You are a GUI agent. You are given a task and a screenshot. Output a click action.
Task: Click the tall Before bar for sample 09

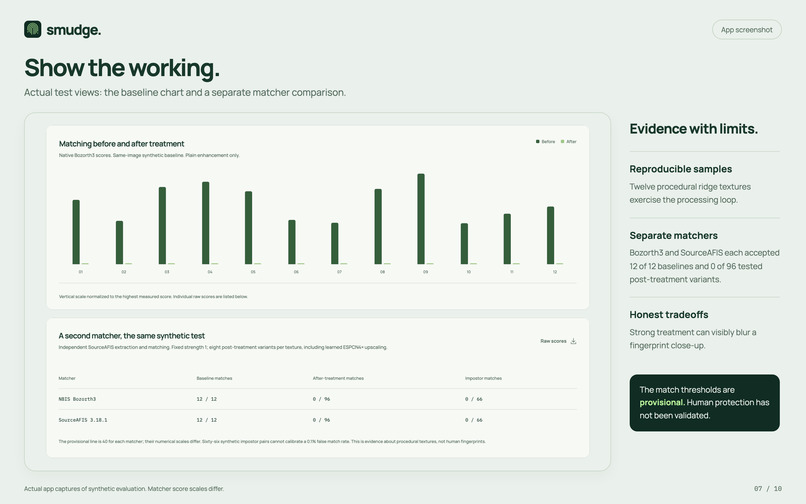421,219
